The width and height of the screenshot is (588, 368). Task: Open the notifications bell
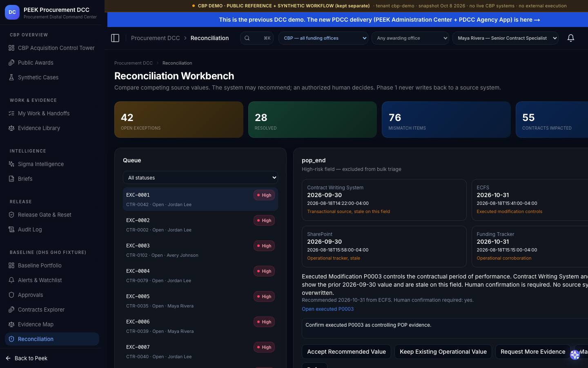tap(571, 38)
